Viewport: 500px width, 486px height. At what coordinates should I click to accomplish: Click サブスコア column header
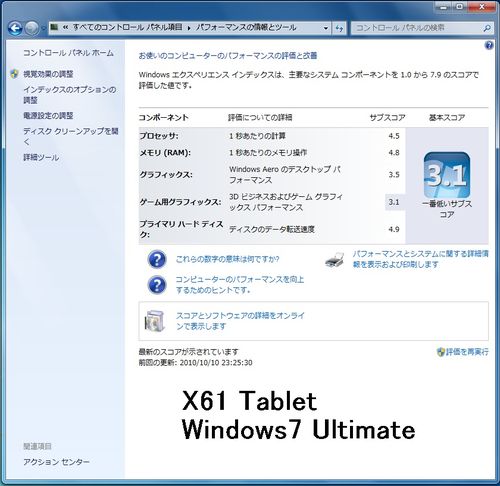click(x=387, y=117)
